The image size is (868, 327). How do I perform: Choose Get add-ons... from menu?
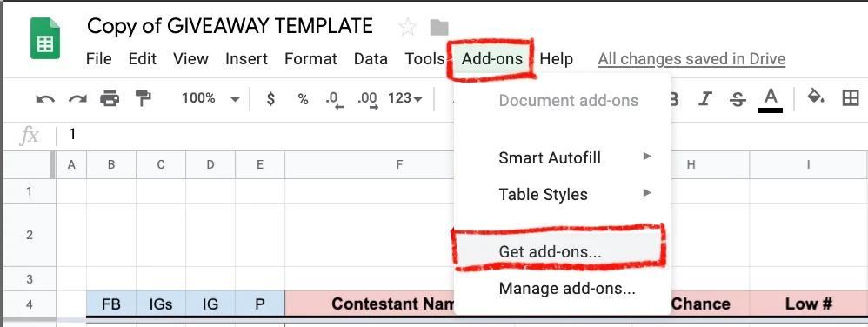[563, 251]
